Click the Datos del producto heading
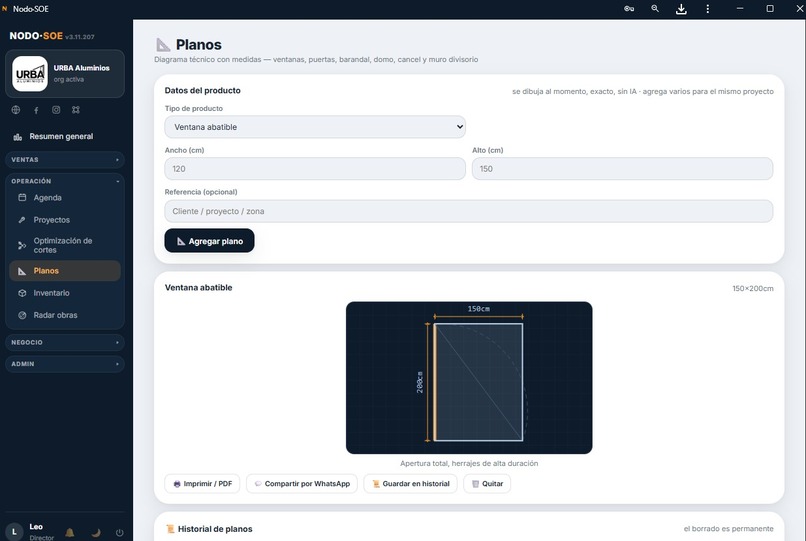The height and width of the screenshot is (541, 806). pos(203,91)
